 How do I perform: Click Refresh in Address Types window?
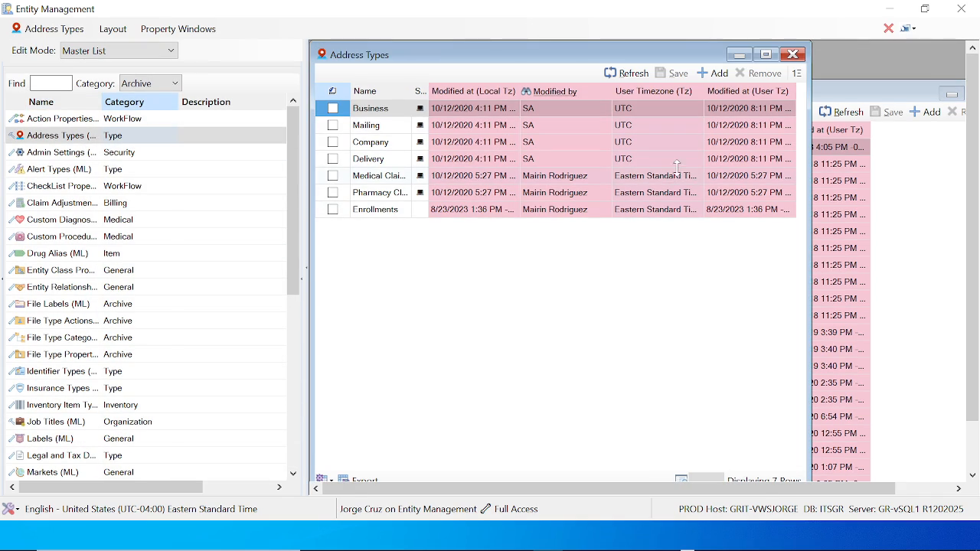(626, 73)
